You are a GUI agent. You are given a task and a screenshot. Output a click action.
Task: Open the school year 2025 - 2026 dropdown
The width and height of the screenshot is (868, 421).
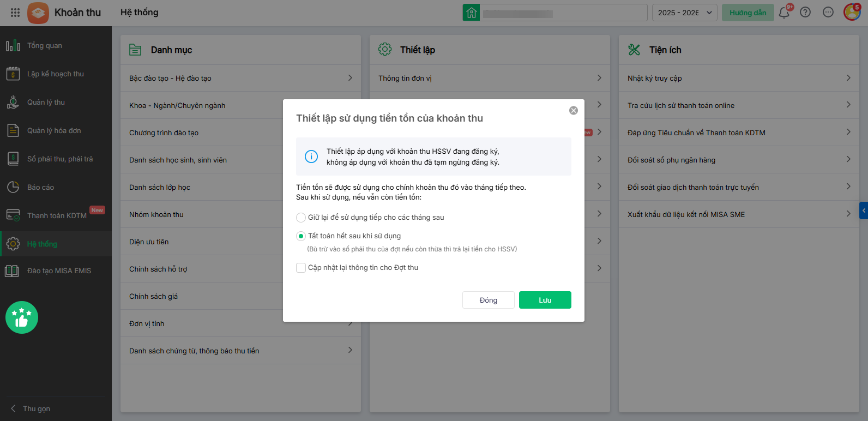[684, 13]
